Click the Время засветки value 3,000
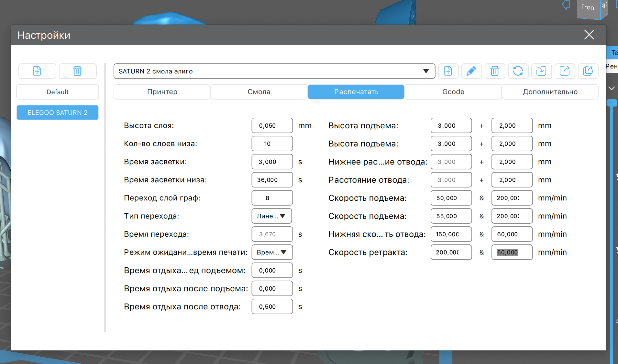This screenshot has height=364, width=618. (272, 162)
